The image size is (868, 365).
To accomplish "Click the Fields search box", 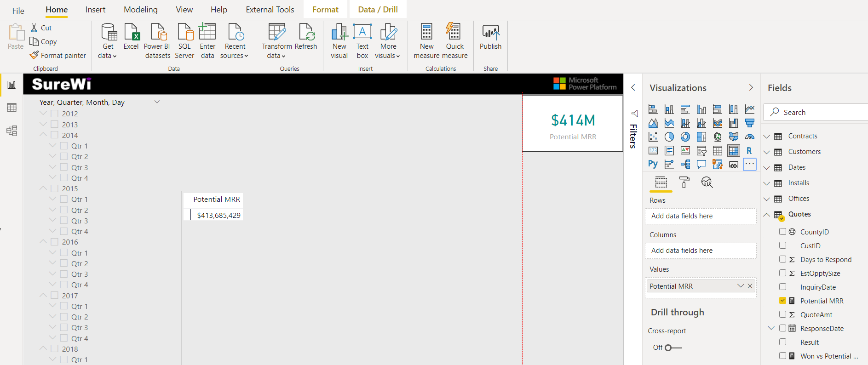I will click(816, 112).
